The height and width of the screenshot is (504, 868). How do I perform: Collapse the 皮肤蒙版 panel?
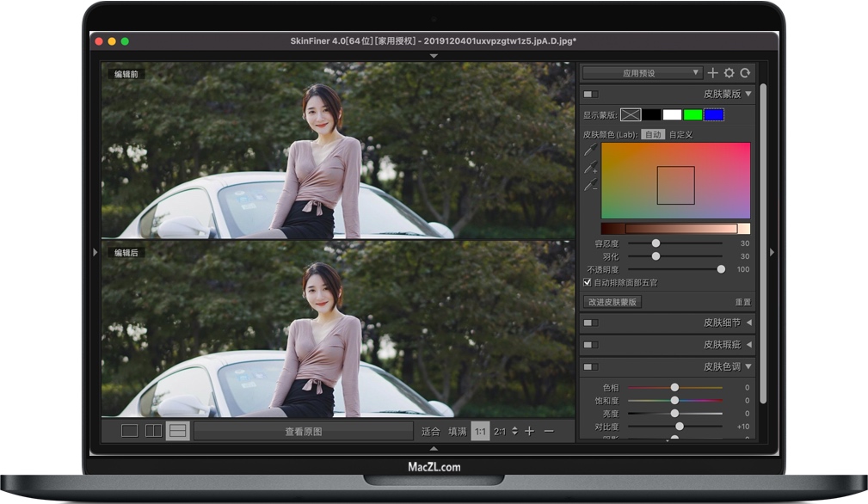748,94
